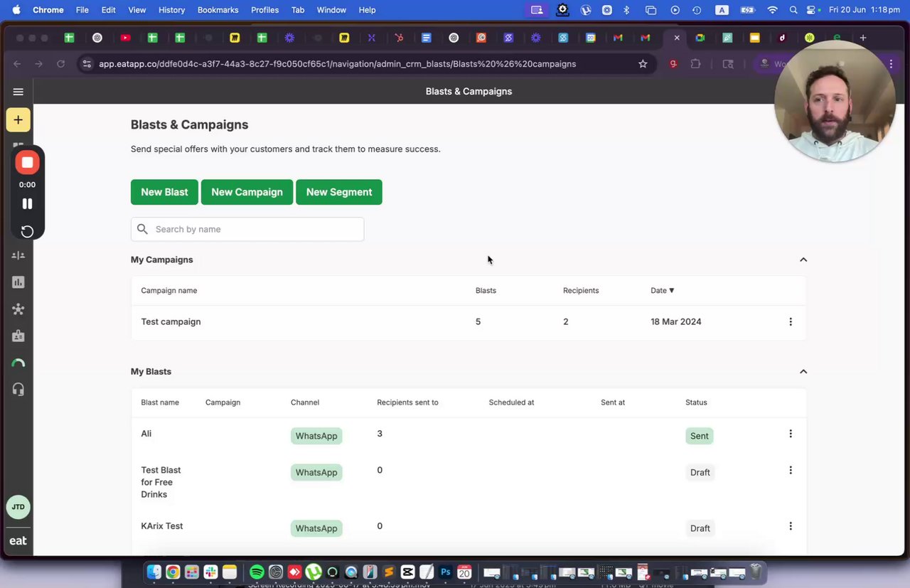The width and height of the screenshot is (910, 588).
Task: Open the hamburger navigation menu
Action: (x=18, y=92)
